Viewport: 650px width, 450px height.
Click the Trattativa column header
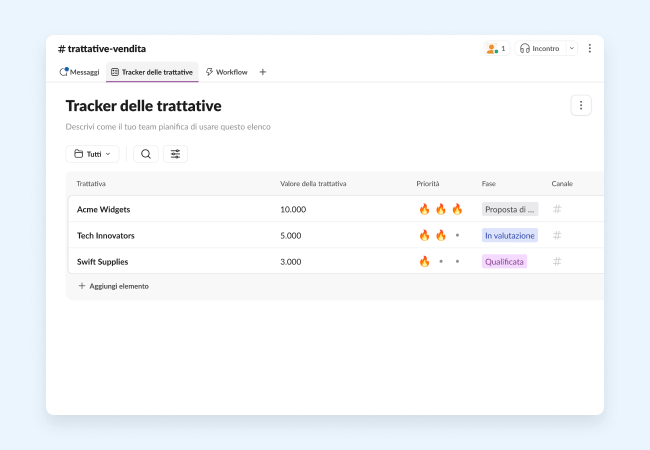click(91, 184)
